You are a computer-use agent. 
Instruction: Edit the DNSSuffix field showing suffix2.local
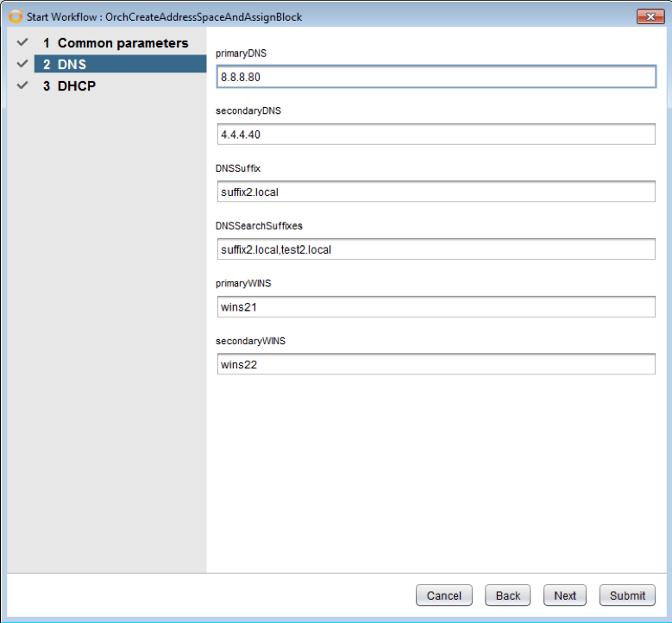(x=436, y=192)
